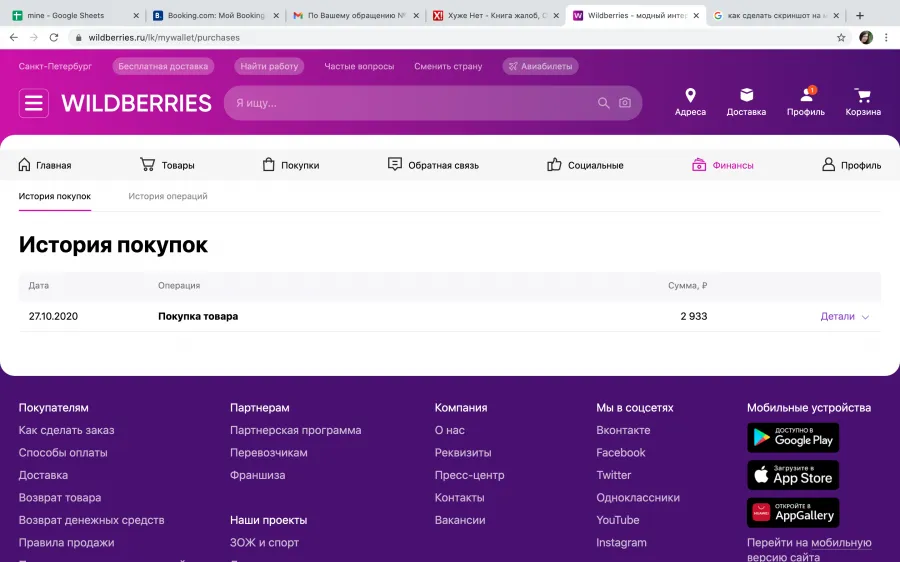Switch to Booking.com browser tab
The image size is (900, 562).
click(x=215, y=15)
